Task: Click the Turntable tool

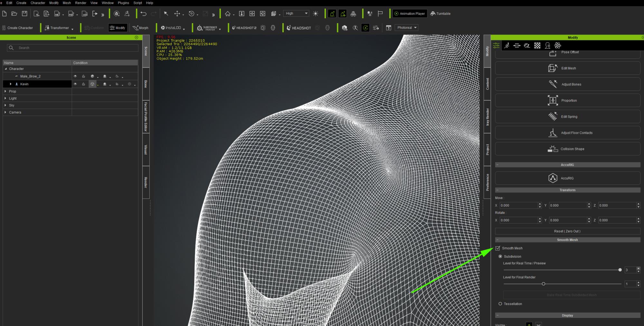Action: 440,14
